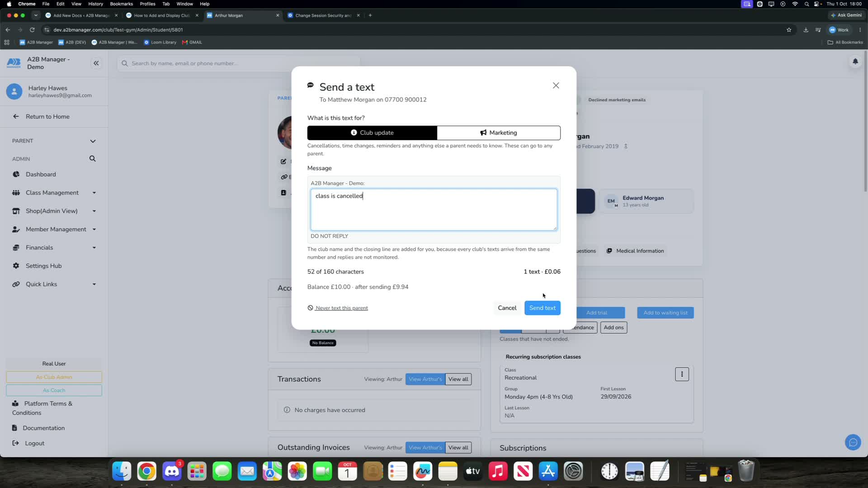Switch to Change Session Security tab

[x=323, y=15]
